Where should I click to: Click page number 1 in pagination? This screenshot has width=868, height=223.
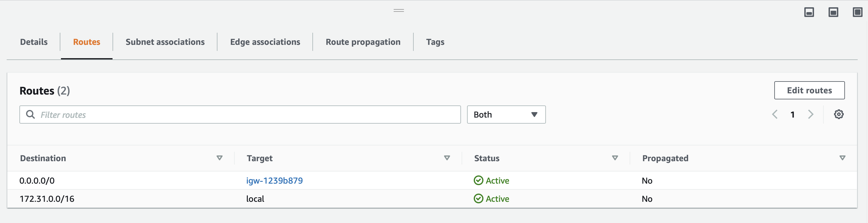click(x=792, y=114)
